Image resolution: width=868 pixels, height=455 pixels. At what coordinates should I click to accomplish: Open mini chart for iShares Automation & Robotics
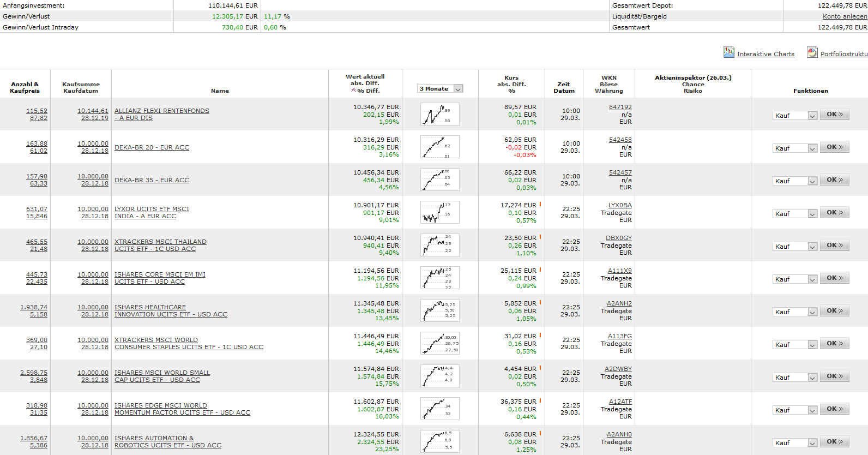tap(440, 441)
